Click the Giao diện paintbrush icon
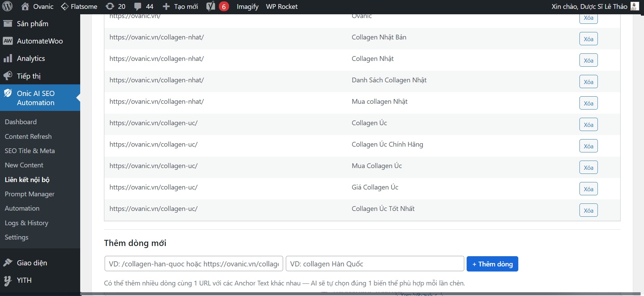Screen dimensions: 644x296 (8, 263)
